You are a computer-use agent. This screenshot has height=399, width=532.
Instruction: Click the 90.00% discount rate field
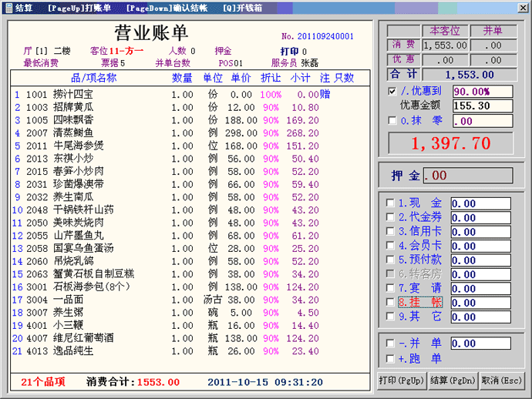click(x=482, y=91)
